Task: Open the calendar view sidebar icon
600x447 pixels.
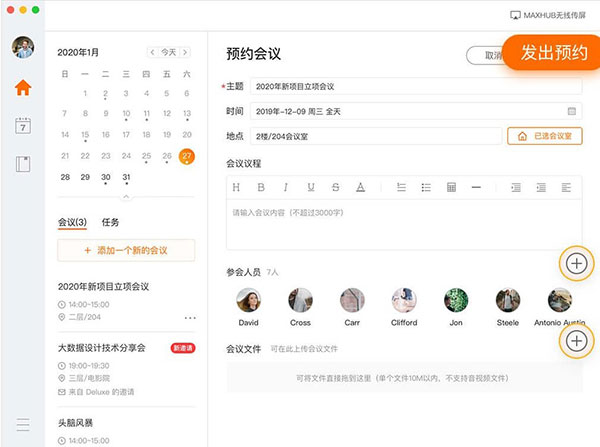Action: point(22,126)
